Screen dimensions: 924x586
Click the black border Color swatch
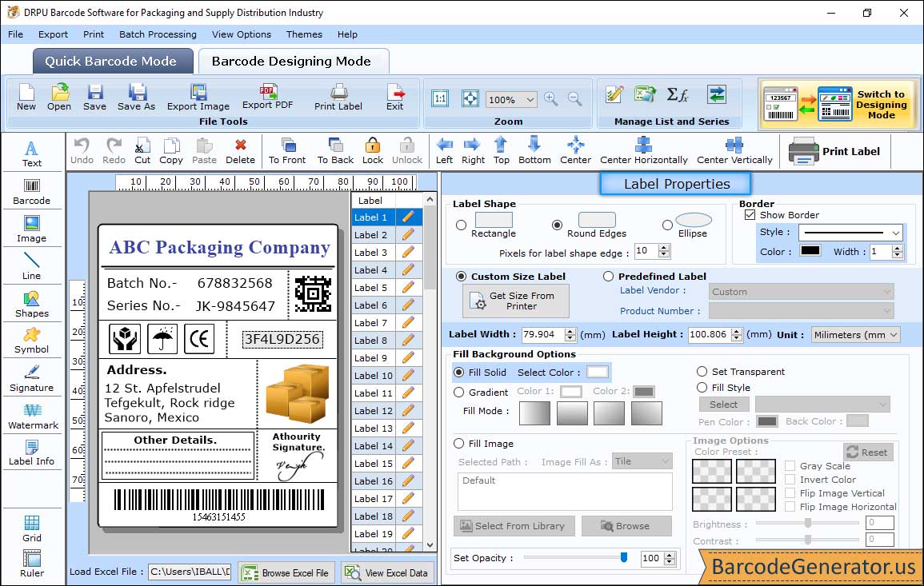click(x=810, y=251)
